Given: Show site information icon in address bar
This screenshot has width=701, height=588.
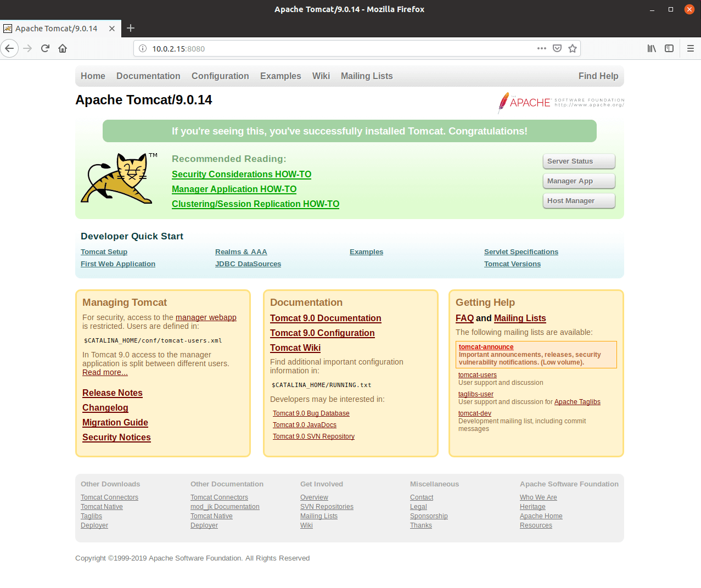Looking at the screenshot, I should 143,48.
